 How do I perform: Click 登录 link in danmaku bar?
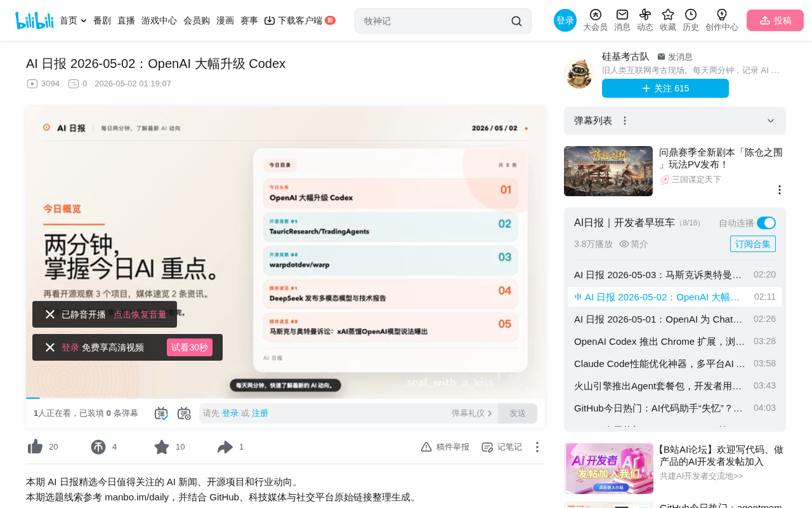pyautogui.click(x=230, y=413)
